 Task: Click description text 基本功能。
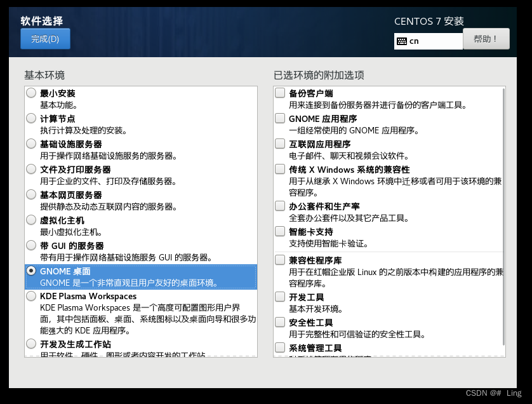point(58,105)
